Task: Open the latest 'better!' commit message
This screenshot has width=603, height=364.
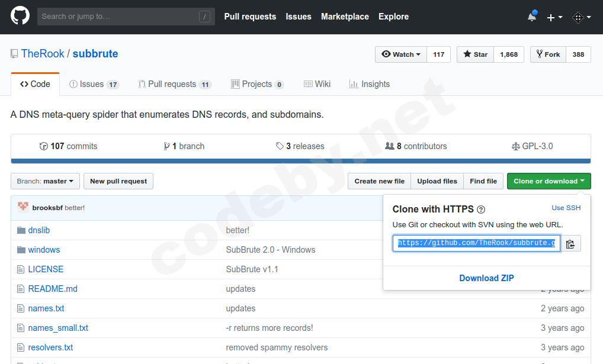Action: point(75,208)
